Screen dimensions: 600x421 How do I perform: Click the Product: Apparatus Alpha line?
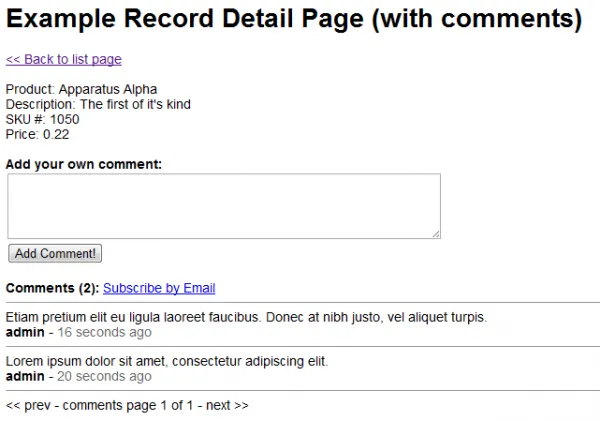click(82, 90)
